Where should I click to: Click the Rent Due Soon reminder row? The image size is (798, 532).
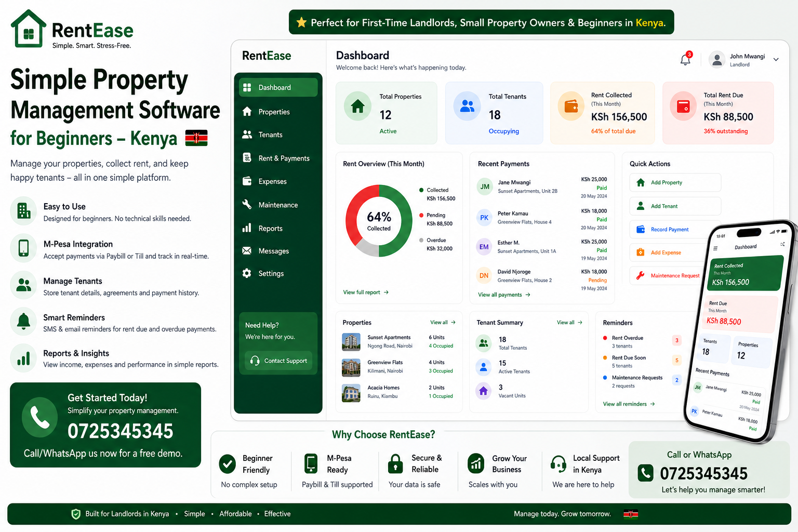[642, 361]
